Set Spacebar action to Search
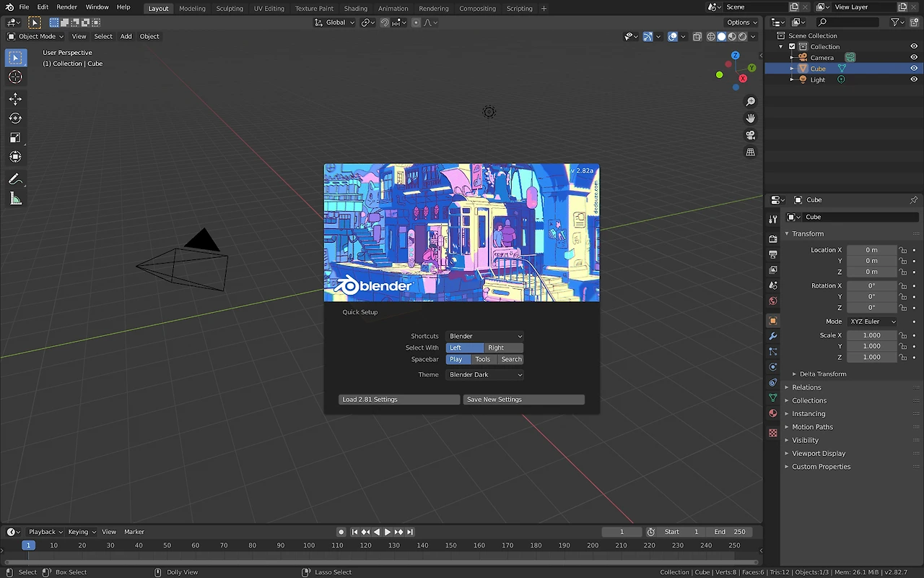Screen dimensions: 924x578 pos(511,359)
